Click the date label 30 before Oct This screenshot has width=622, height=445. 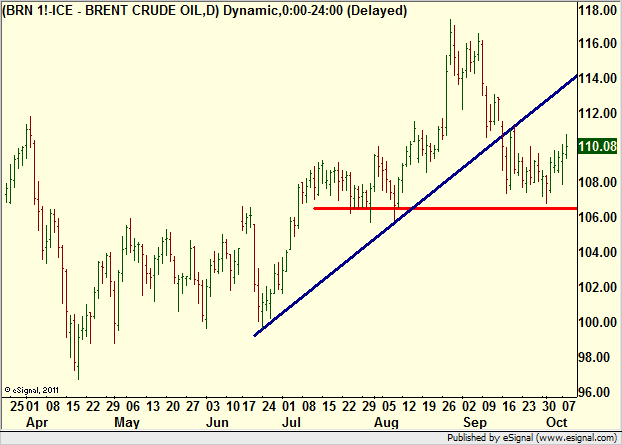549,406
